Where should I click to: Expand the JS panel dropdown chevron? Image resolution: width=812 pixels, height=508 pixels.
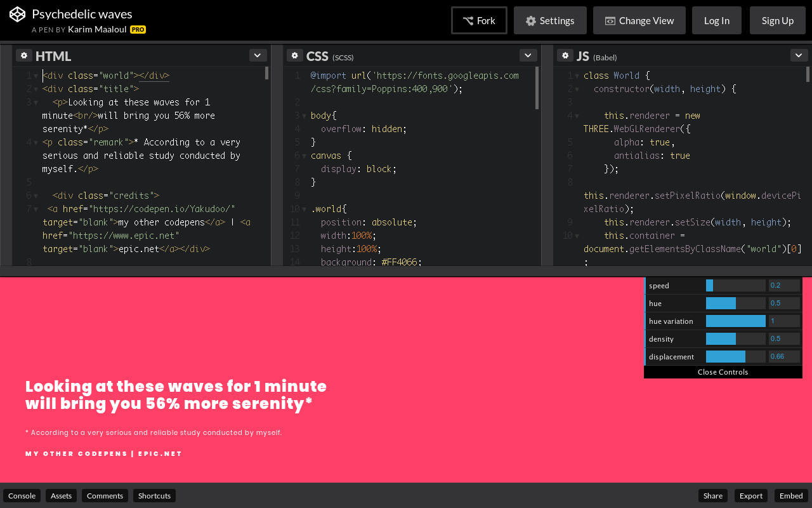tap(799, 55)
